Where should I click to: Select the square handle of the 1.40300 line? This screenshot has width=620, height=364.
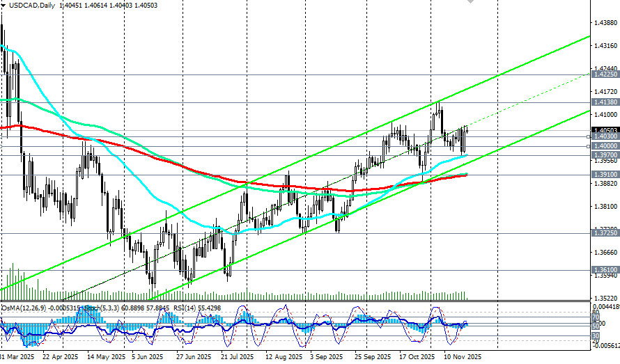(x=589, y=136)
